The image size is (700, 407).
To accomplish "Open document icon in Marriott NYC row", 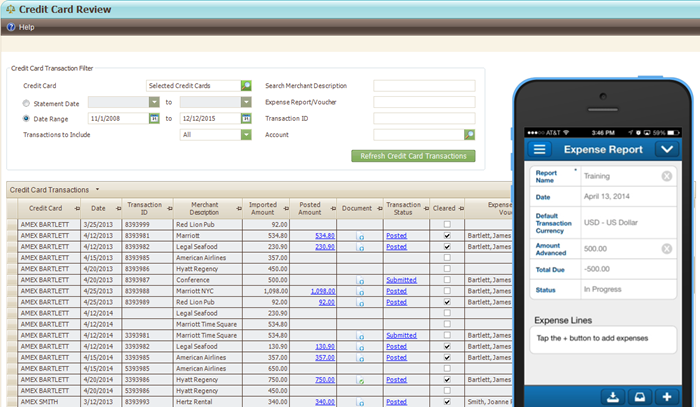I will tap(361, 292).
